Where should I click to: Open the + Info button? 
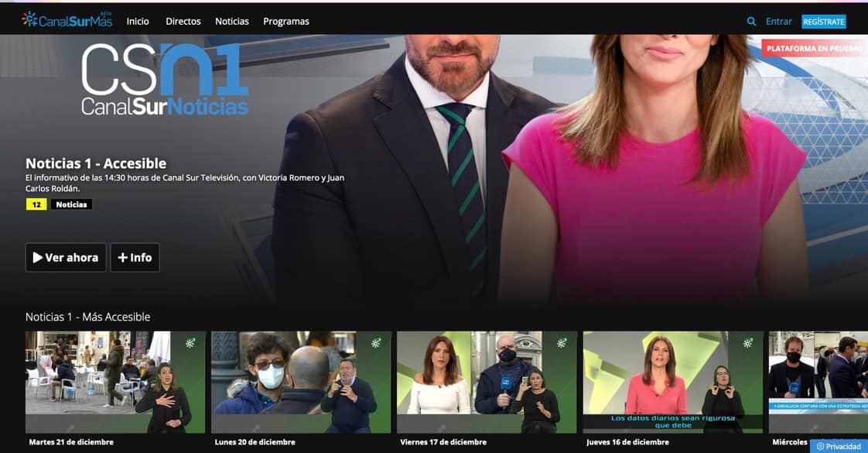(x=135, y=258)
